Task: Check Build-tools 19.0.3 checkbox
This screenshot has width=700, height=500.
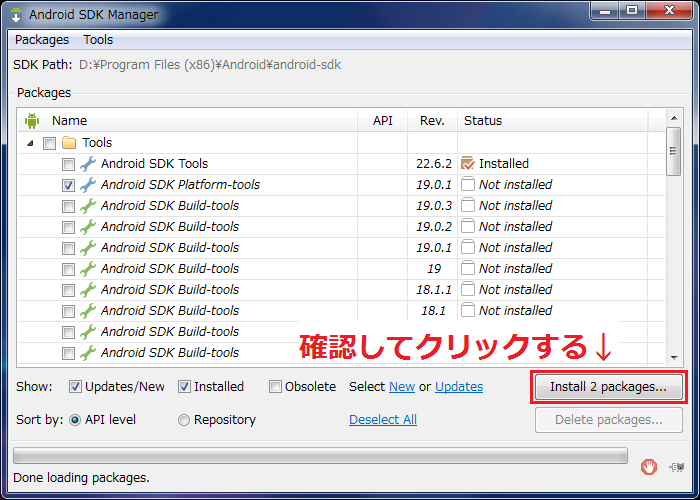Action: tap(68, 206)
